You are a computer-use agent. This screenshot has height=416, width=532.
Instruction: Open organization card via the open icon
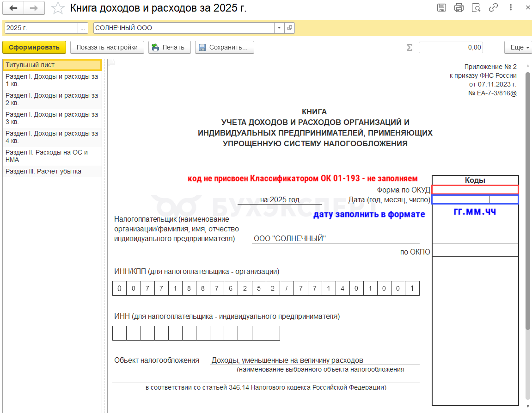[290, 28]
